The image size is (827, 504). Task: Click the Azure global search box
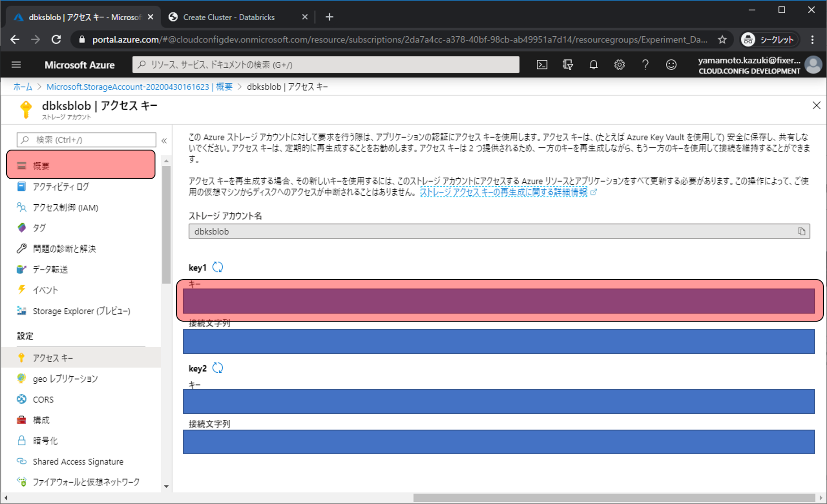326,65
